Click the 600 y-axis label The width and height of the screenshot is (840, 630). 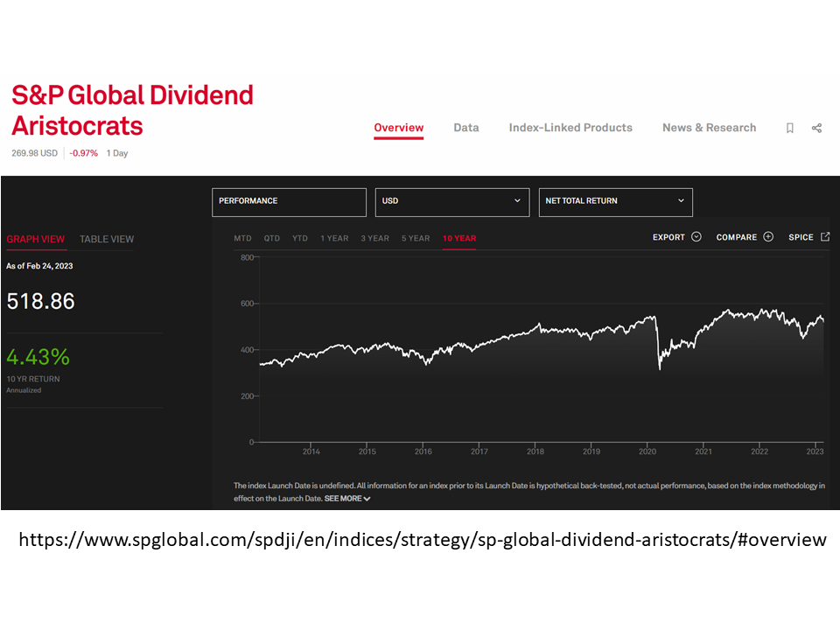pyautogui.click(x=247, y=304)
